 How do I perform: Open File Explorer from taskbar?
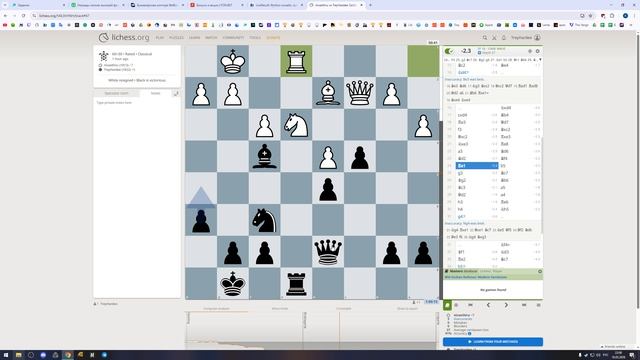(x=18, y=355)
